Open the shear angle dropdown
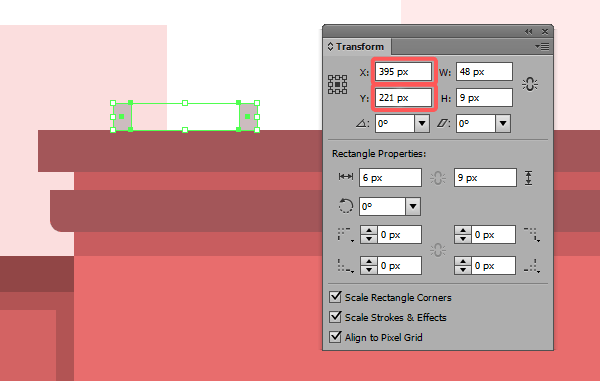The height and width of the screenshot is (381, 600). tap(503, 124)
